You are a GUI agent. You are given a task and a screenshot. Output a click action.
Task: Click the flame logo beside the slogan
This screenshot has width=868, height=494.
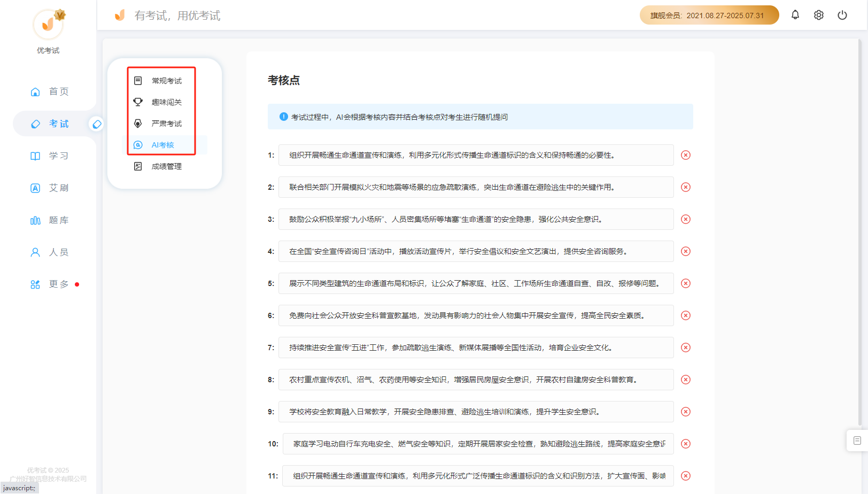click(x=120, y=15)
